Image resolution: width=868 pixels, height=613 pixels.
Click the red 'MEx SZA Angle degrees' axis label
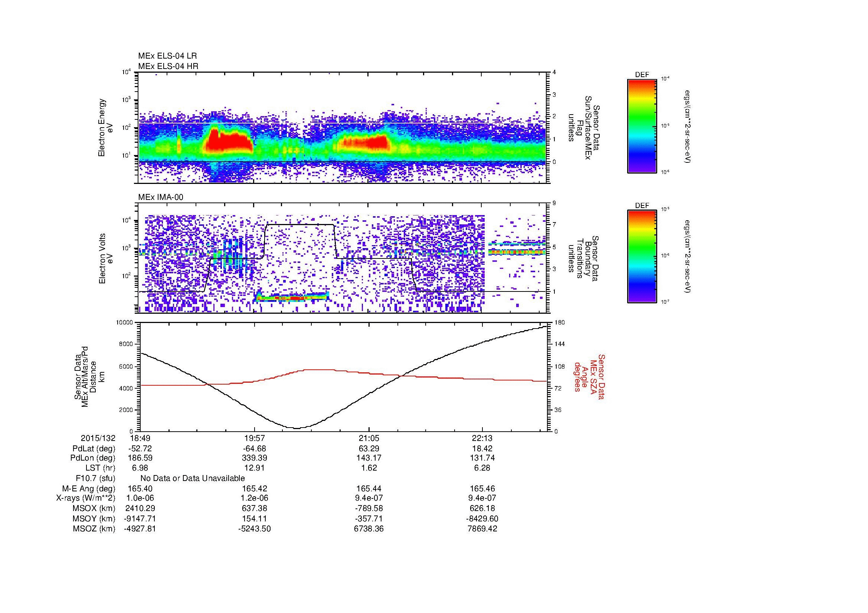coord(589,377)
